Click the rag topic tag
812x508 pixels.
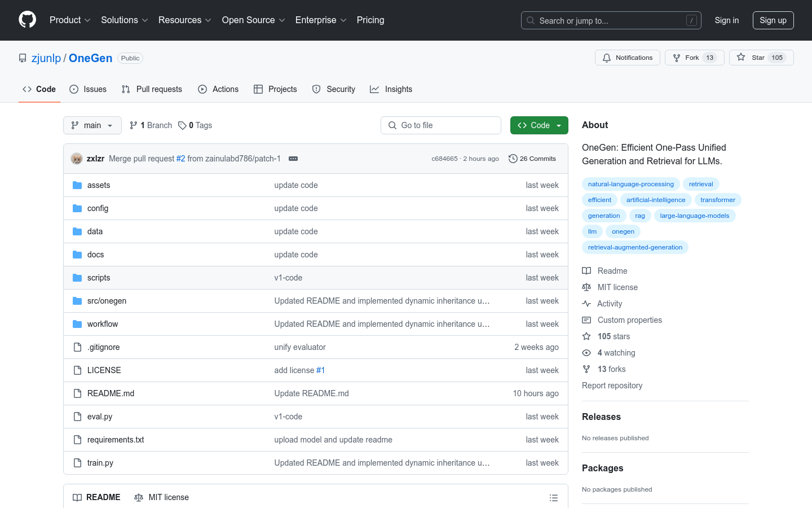(640, 216)
